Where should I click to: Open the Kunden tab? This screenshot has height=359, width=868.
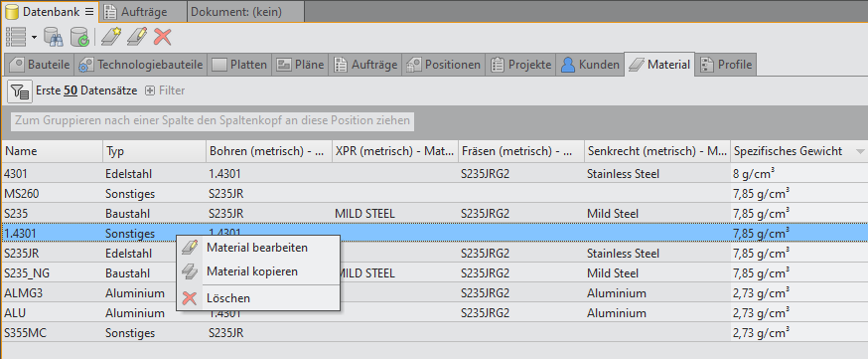(590, 65)
